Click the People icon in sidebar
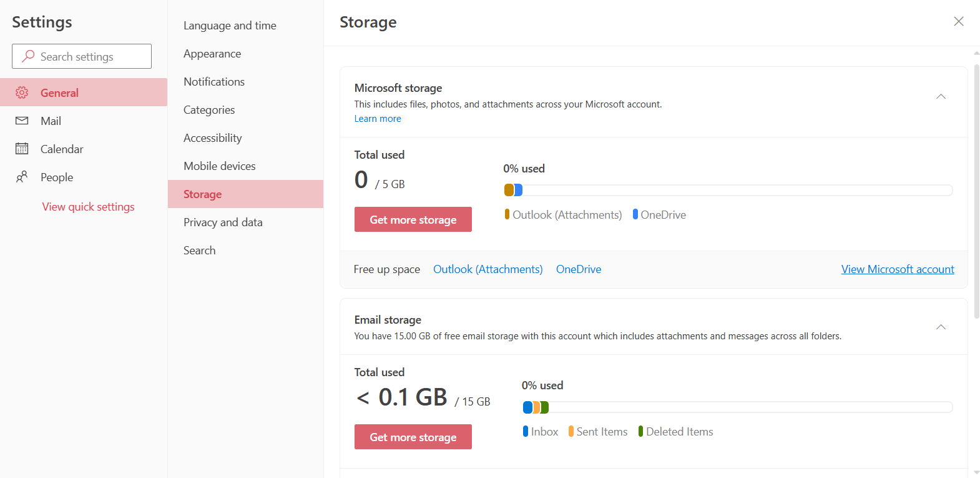This screenshot has width=980, height=478. click(x=22, y=177)
